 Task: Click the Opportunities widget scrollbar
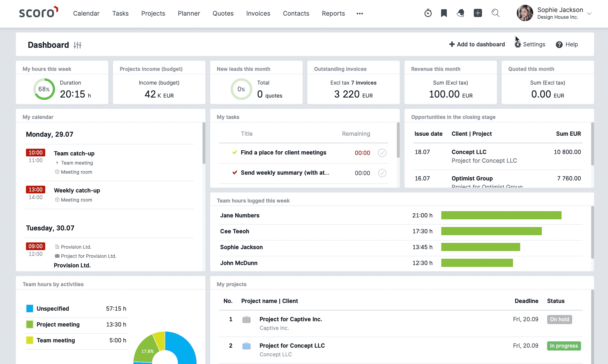click(x=593, y=144)
